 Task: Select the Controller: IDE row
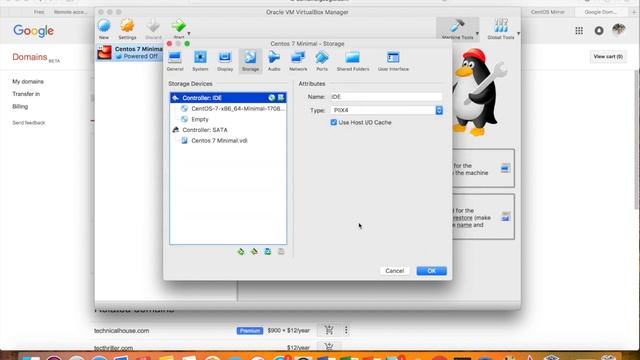[228, 98]
